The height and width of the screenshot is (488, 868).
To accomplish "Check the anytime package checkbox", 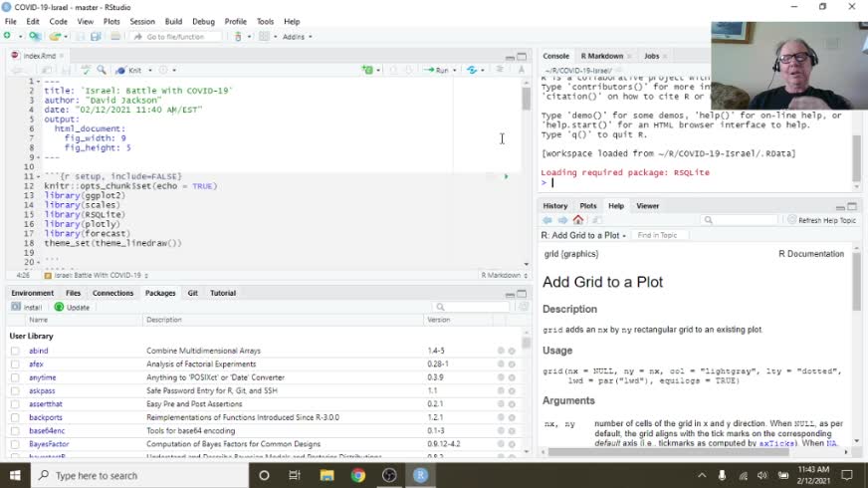I will tap(15, 377).
